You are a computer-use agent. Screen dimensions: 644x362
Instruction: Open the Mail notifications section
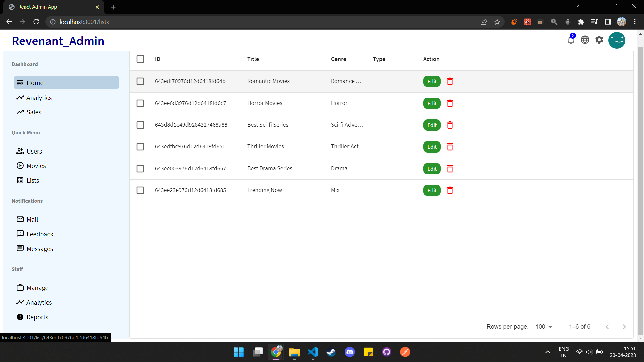(32, 219)
